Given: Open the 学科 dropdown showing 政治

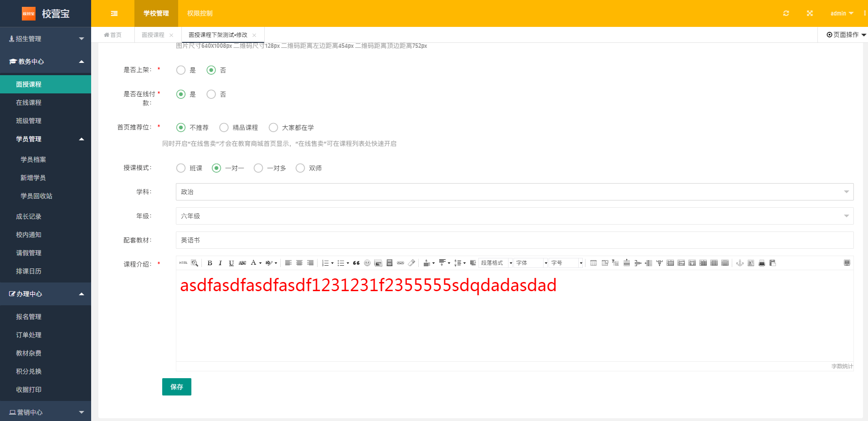Looking at the screenshot, I should pos(514,192).
